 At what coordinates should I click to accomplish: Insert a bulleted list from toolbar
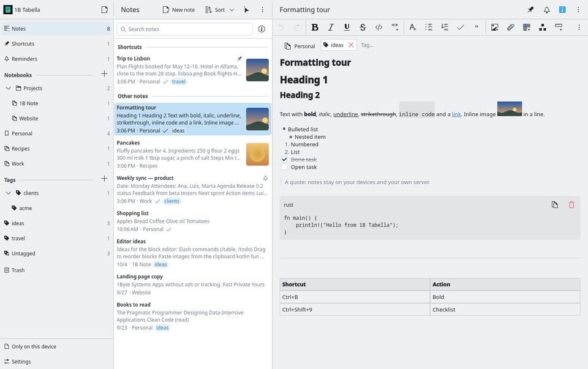pos(429,28)
